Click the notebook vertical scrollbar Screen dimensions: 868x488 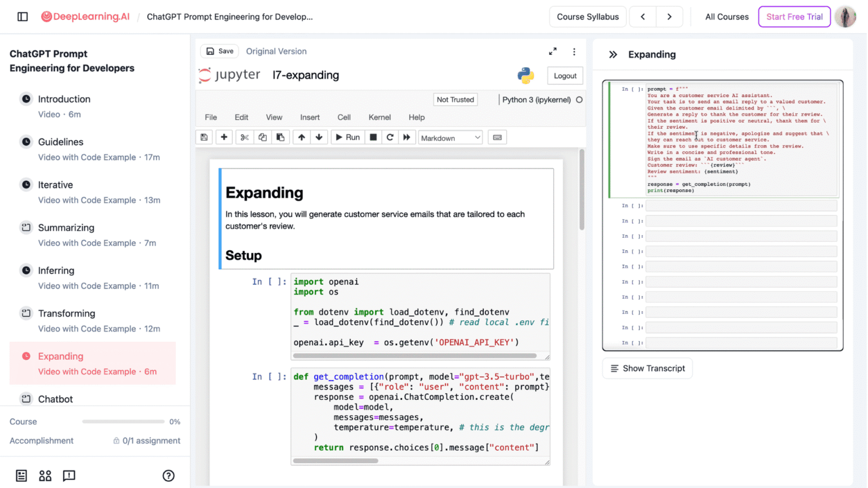pos(581,189)
